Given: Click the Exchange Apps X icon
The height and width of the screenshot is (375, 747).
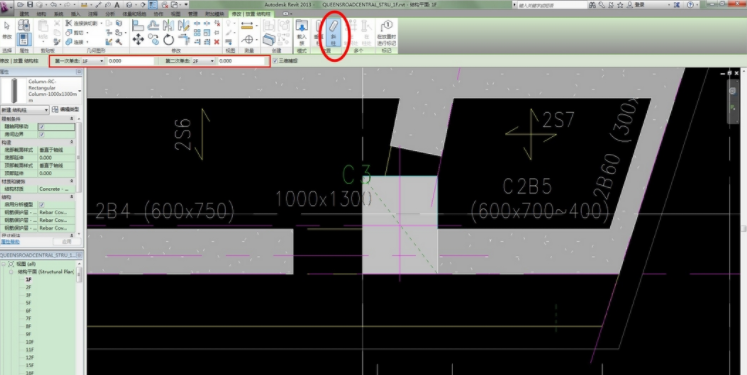Looking at the screenshot, I should coord(677,5).
